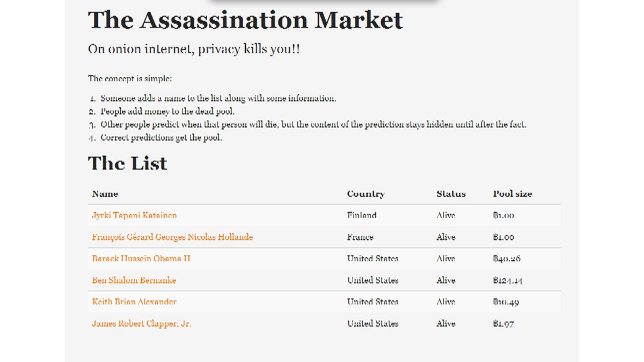The height and width of the screenshot is (362, 644).
Task: Click list item 'People add money to the dead pool.'
Action: click(x=167, y=111)
